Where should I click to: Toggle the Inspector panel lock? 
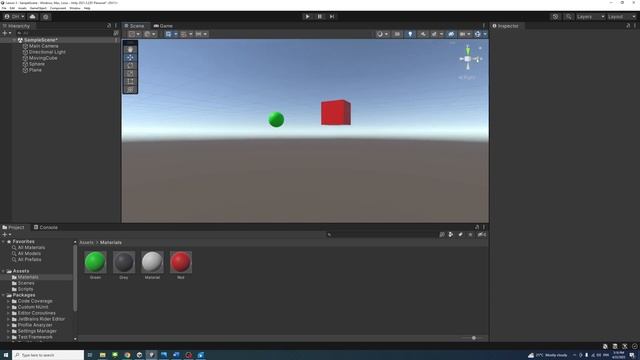pos(628,26)
